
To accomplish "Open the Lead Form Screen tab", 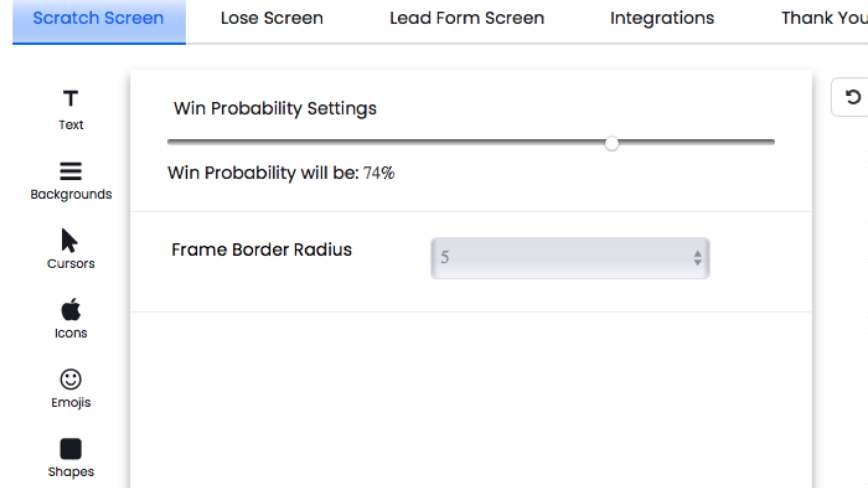I will coord(467,18).
